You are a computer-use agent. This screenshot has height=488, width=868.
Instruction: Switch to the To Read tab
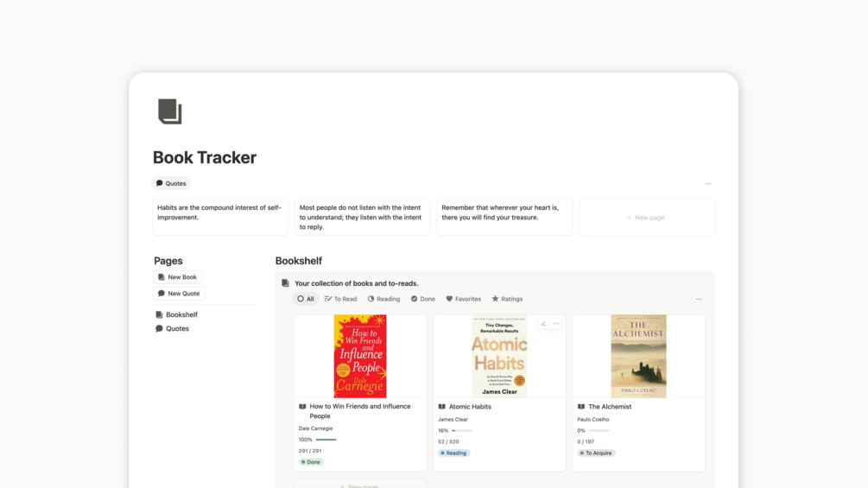340,299
